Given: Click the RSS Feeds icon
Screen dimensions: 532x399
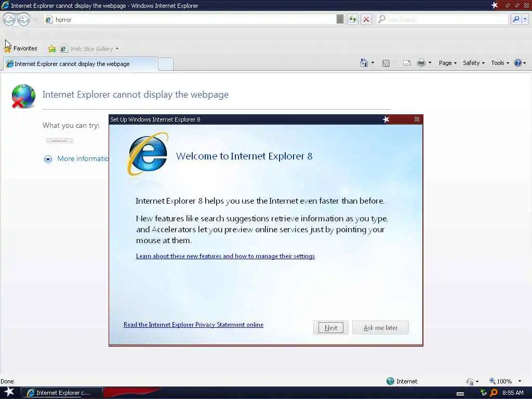Looking at the screenshot, I should pos(386,63).
